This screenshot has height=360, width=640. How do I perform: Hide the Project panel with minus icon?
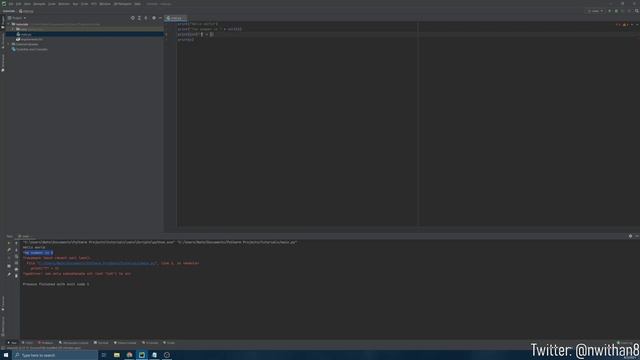coord(160,18)
